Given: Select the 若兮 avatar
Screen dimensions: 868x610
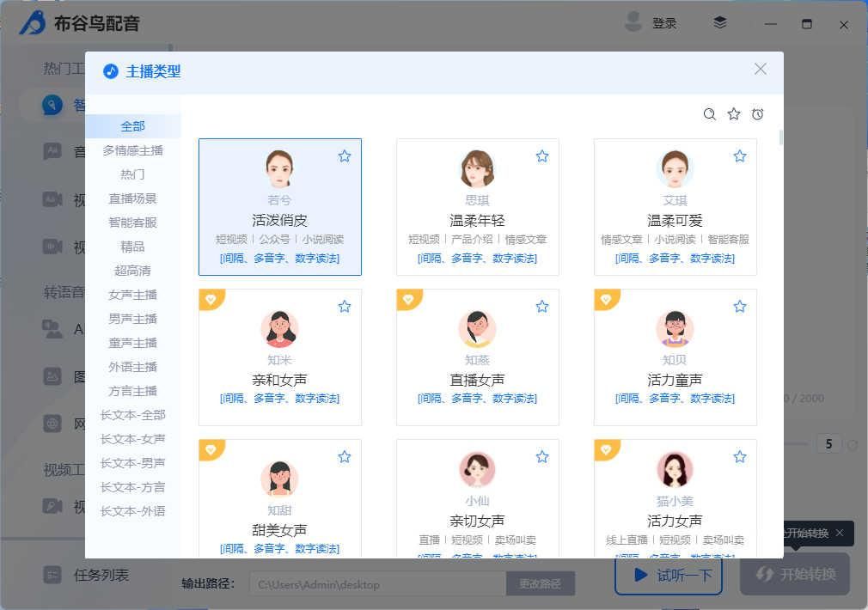Looking at the screenshot, I should 279,169.
